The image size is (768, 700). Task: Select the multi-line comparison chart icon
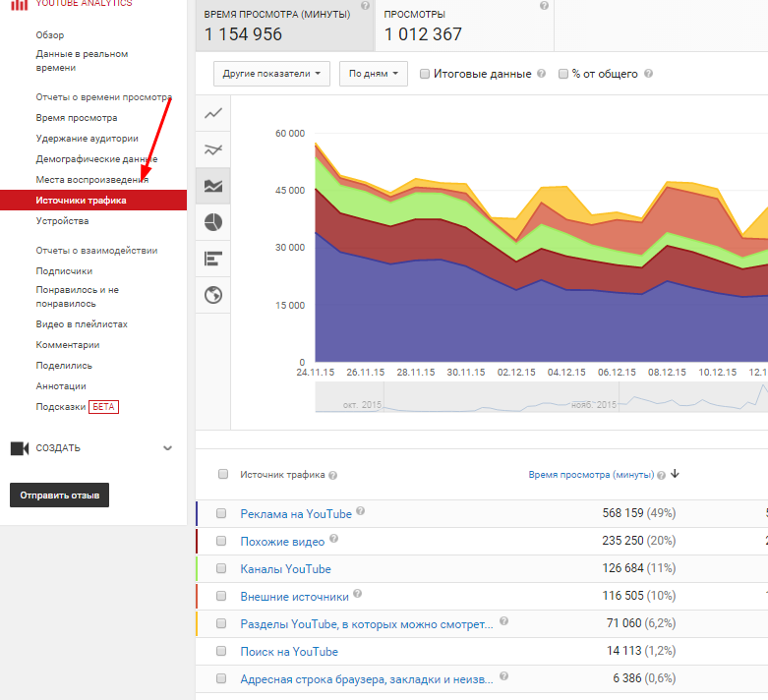[213, 149]
